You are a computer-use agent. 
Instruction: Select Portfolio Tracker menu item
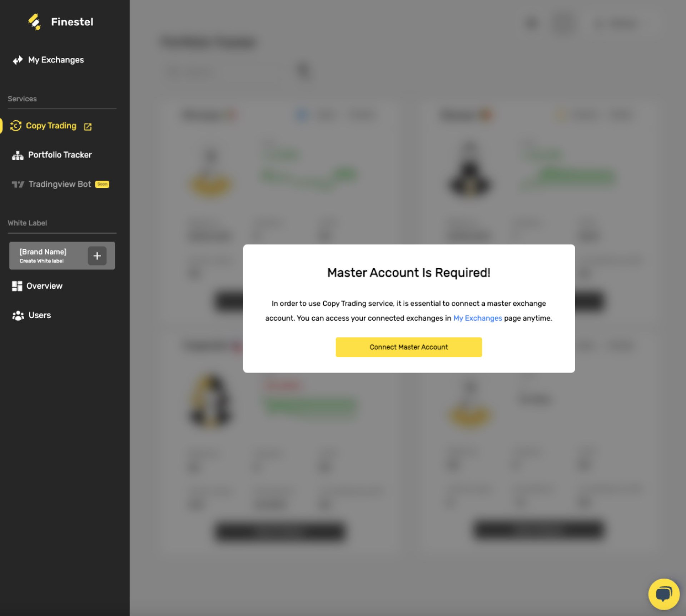coord(60,155)
